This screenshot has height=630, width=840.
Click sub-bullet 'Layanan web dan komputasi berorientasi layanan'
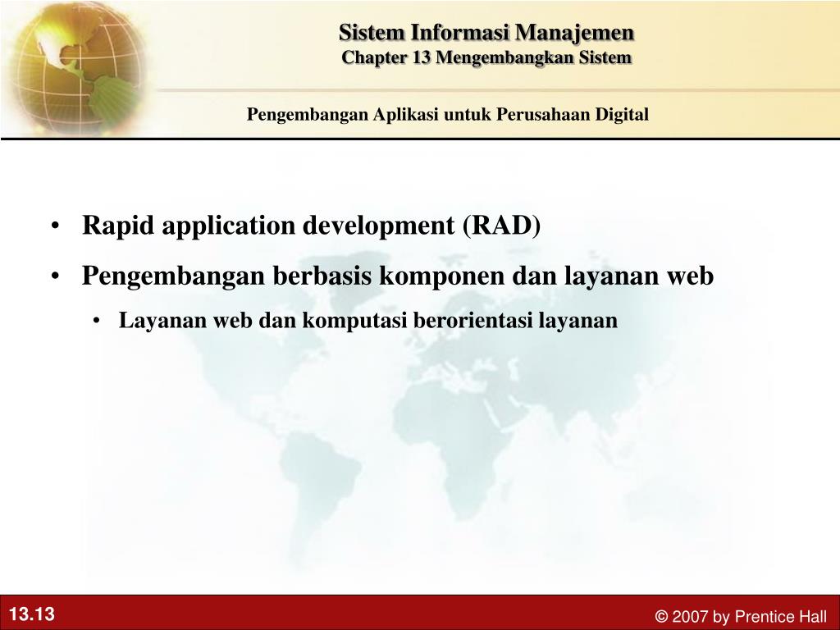tap(368, 321)
